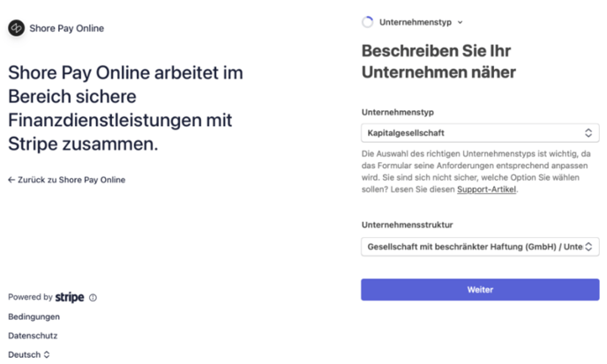The image size is (607, 364).
Task: Open the Bedingungen link
Action: pos(34,316)
